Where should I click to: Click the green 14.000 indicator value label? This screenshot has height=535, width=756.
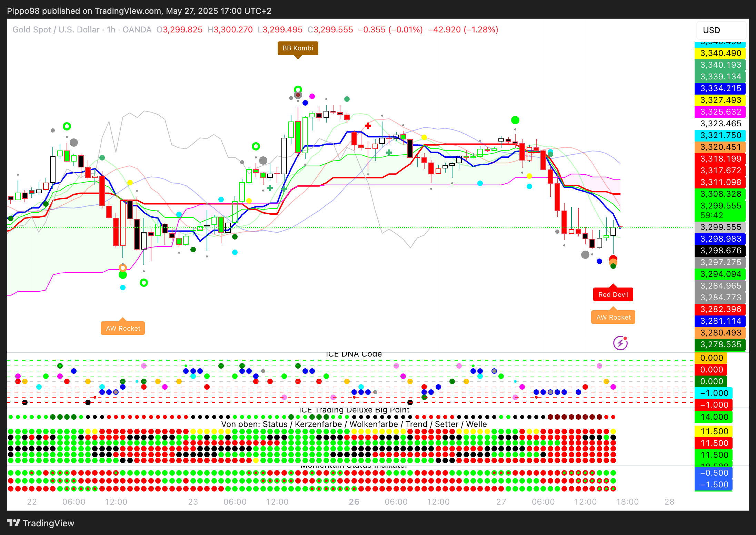click(714, 417)
